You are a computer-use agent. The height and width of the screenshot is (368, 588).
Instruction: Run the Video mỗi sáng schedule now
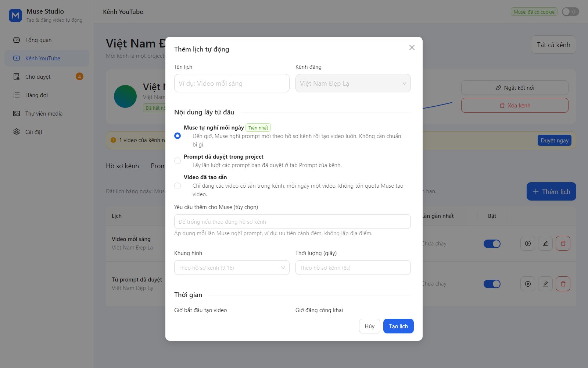pos(528,243)
